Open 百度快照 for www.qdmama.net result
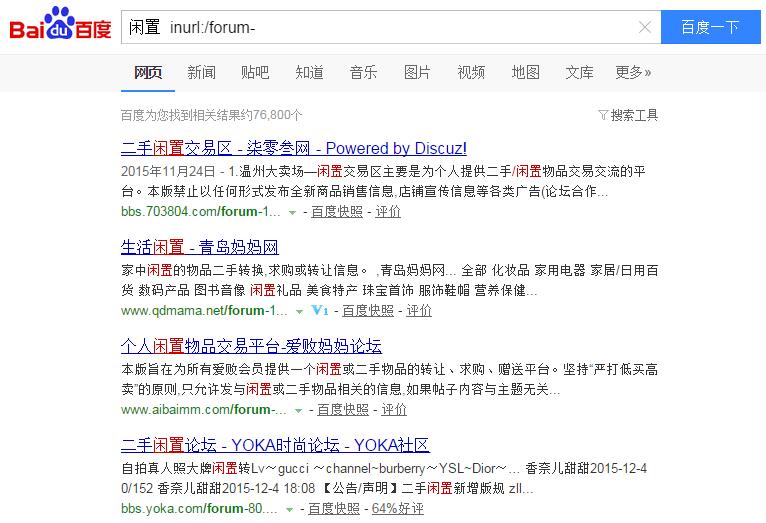The height and width of the screenshot is (523, 766). 368,311
